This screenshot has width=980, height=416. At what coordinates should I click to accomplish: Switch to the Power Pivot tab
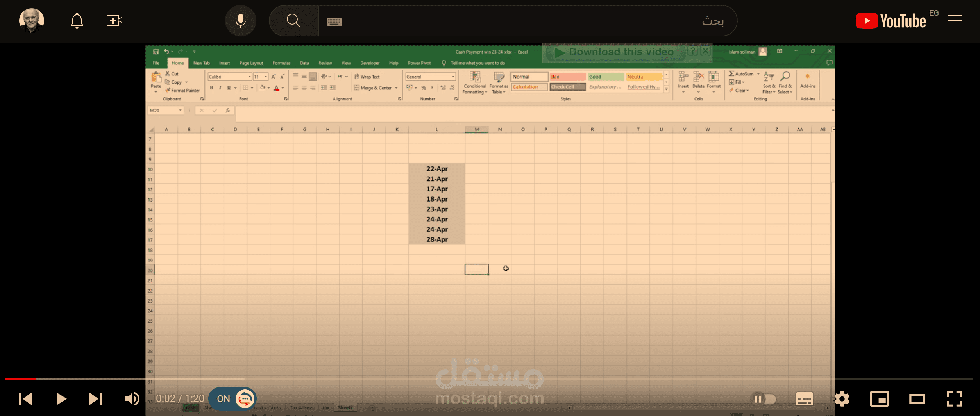pyautogui.click(x=419, y=63)
